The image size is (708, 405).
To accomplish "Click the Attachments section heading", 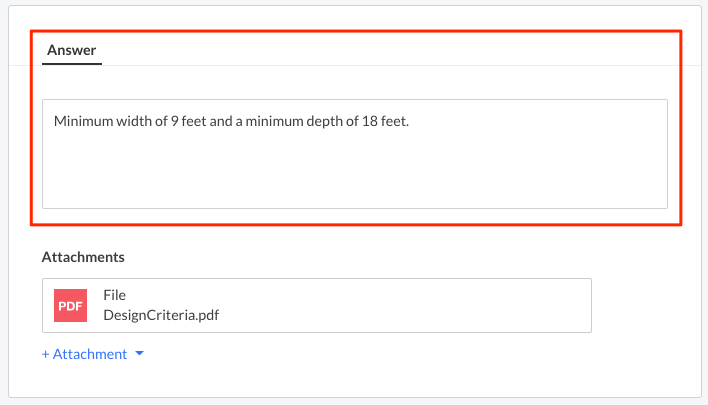I will click(83, 257).
